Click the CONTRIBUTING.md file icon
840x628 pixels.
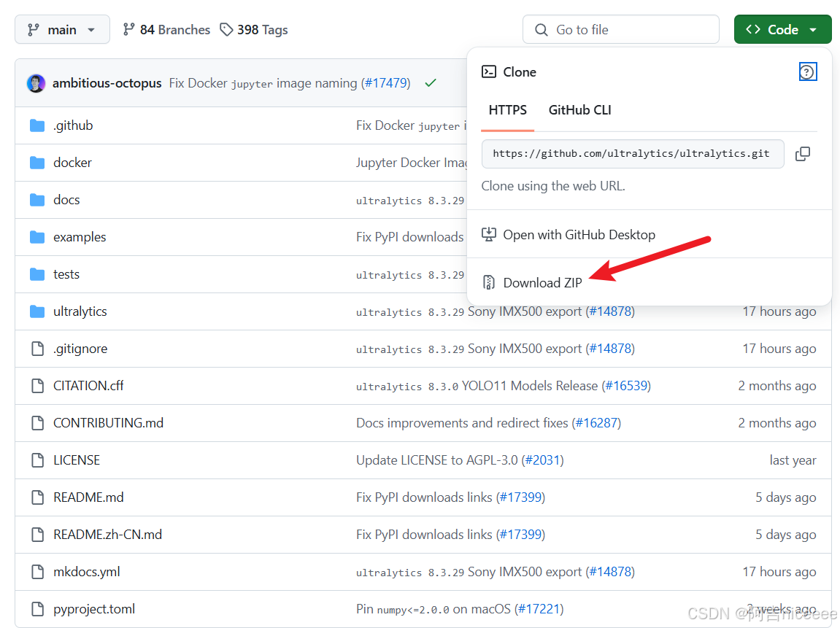pos(37,423)
